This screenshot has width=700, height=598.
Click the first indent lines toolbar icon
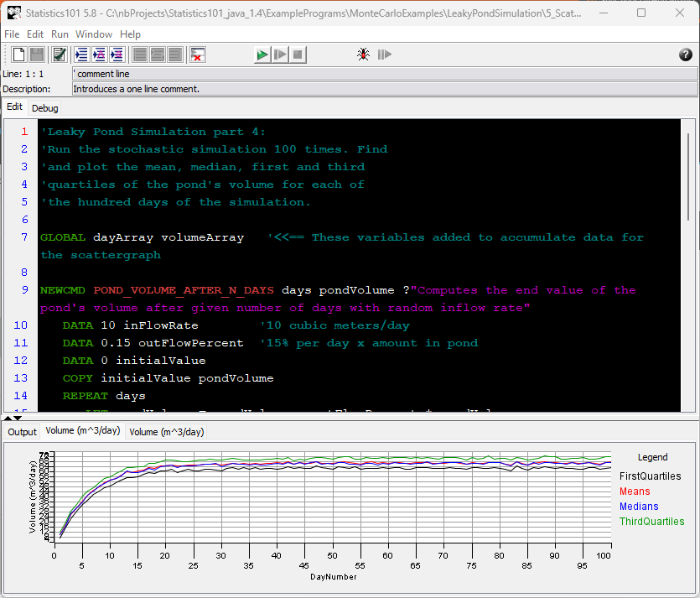(81, 55)
